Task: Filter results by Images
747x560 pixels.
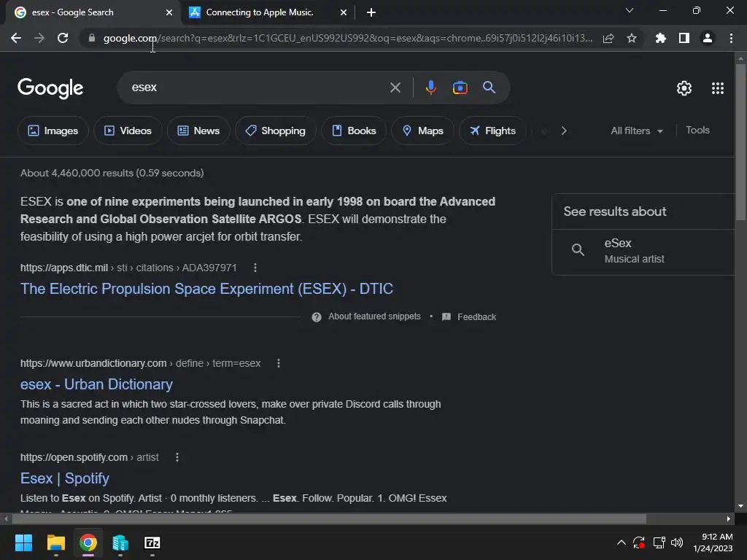Action: pos(53,131)
